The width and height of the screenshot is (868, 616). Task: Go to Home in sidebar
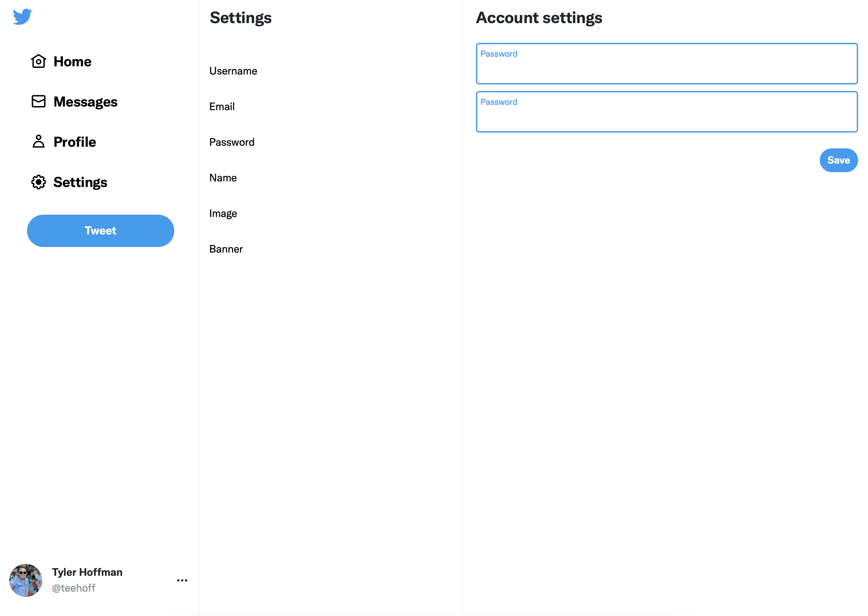coord(72,61)
